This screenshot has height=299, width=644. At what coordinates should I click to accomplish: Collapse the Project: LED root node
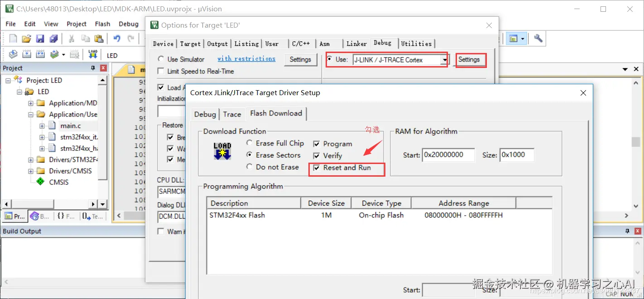point(8,80)
